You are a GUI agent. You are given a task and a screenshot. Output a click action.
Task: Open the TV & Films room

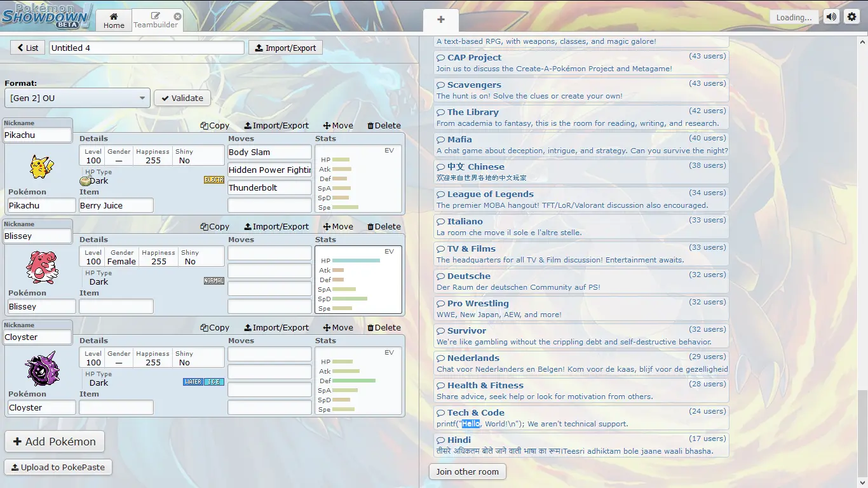pyautogui.click(x=581, y=254)
